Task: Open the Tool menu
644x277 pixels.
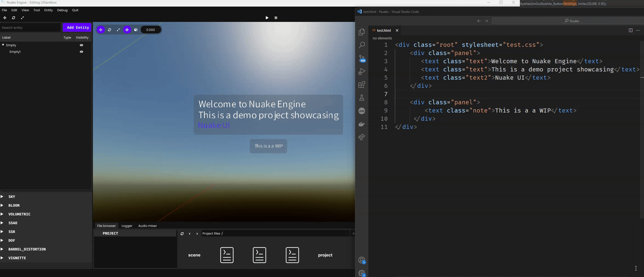Action: click(x=36, y=10)
